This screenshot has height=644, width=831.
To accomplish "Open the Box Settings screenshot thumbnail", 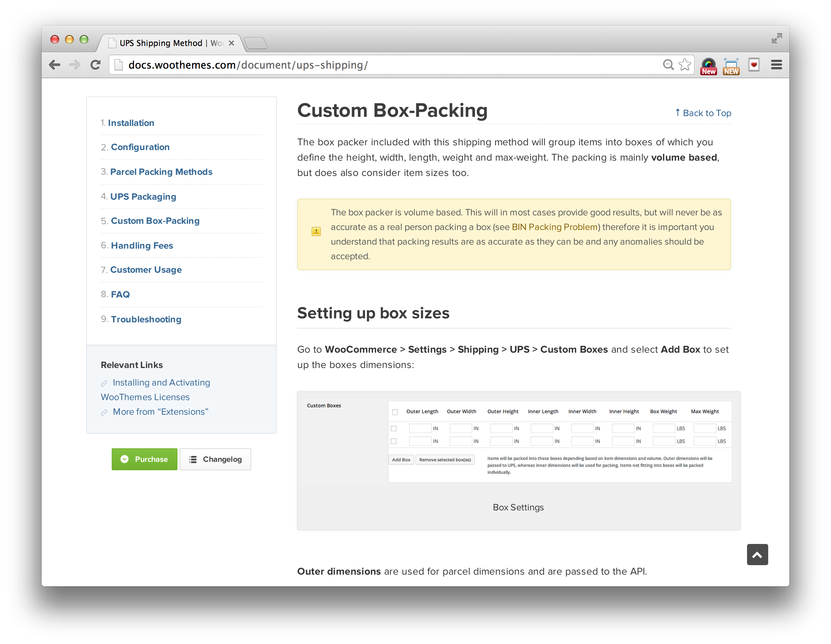I will (518, 441).
